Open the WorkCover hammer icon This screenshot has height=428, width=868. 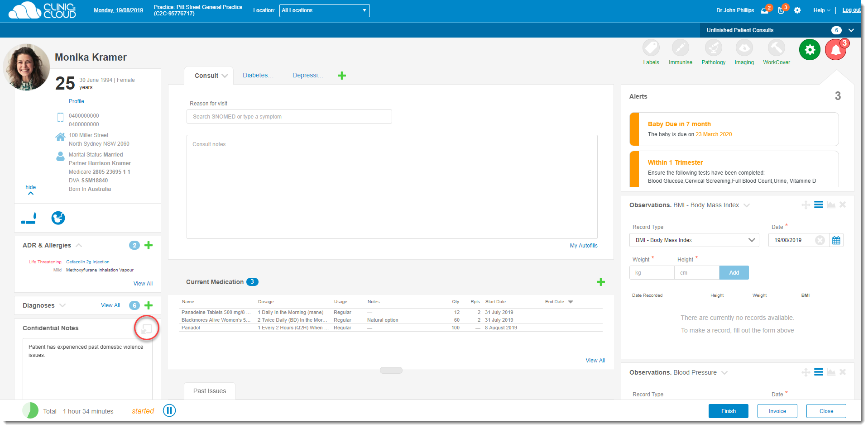click(776, 48)
